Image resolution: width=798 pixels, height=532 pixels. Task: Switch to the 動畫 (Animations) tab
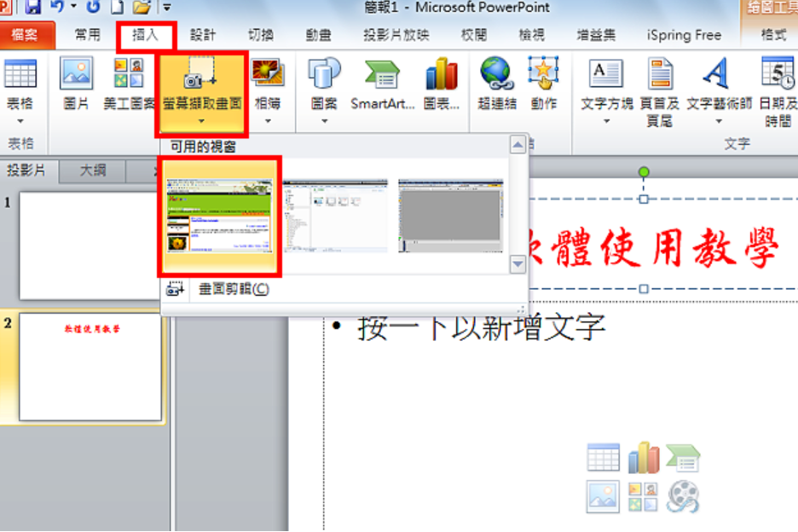(319, 35)
